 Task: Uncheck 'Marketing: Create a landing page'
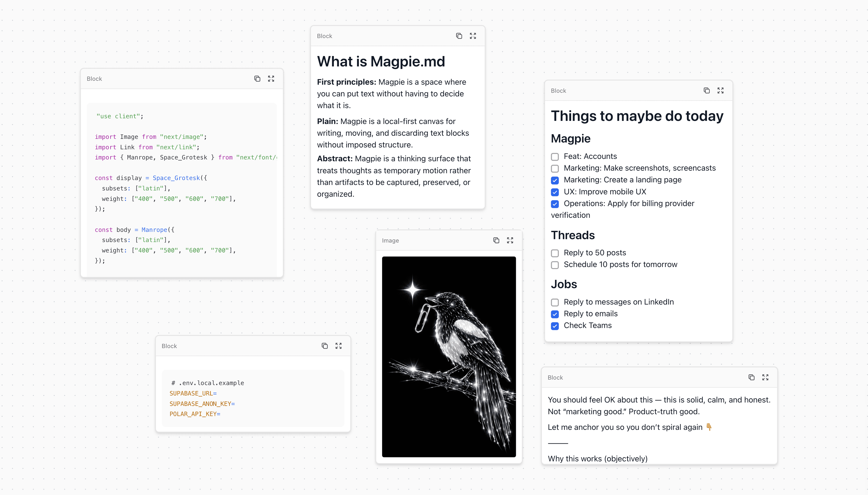pyautogui.click(x=555, y=180)
